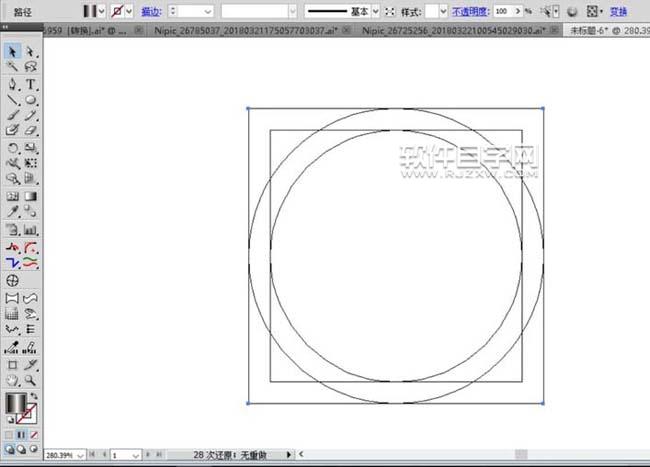Select the Direct Selection tool

pos(30,51)
